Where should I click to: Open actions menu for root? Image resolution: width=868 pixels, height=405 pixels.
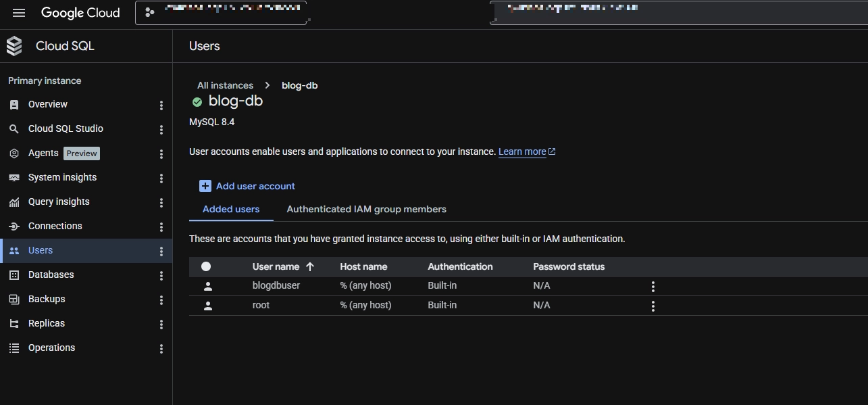click(x=653, y=306)
